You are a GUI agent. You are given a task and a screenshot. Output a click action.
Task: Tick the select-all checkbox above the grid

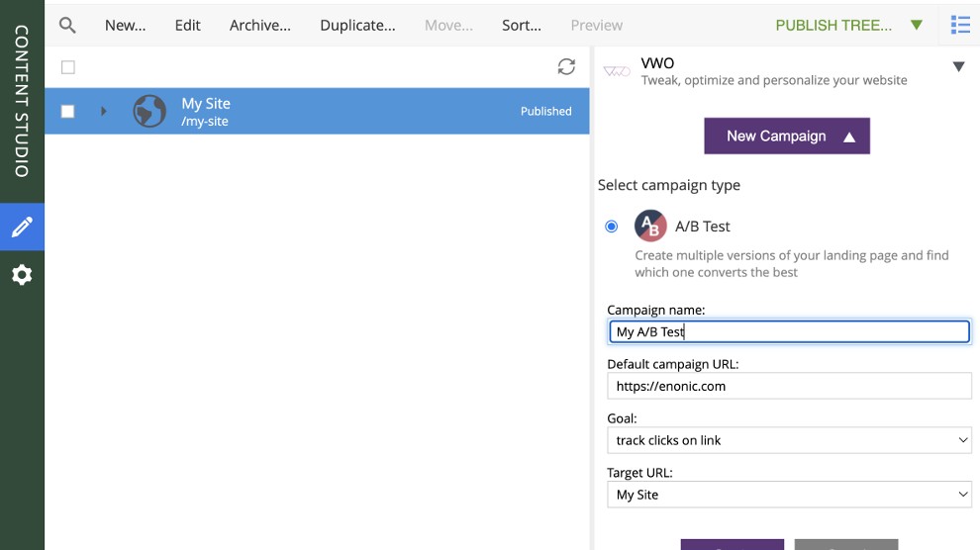(68, 67)
